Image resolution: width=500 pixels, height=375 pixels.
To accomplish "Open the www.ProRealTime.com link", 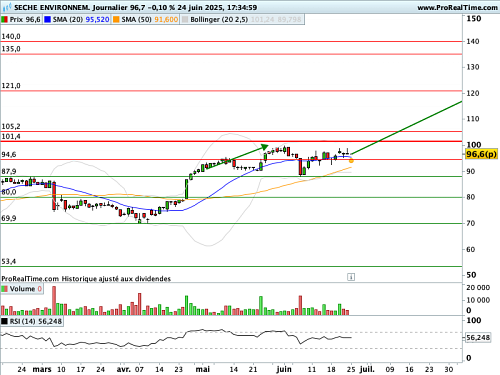I will (x=457, y=7).
